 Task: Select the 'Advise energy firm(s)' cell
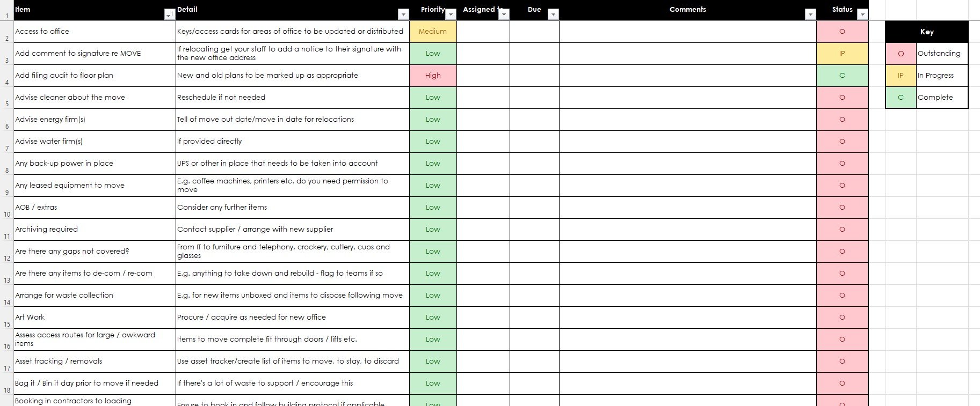[x=95, y=120]
